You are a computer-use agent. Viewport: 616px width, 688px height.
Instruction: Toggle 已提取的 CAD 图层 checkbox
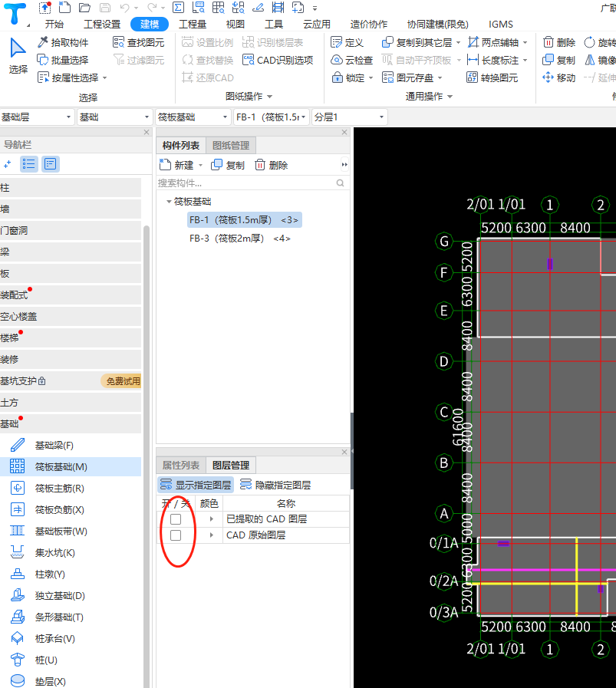pos(176,519)
